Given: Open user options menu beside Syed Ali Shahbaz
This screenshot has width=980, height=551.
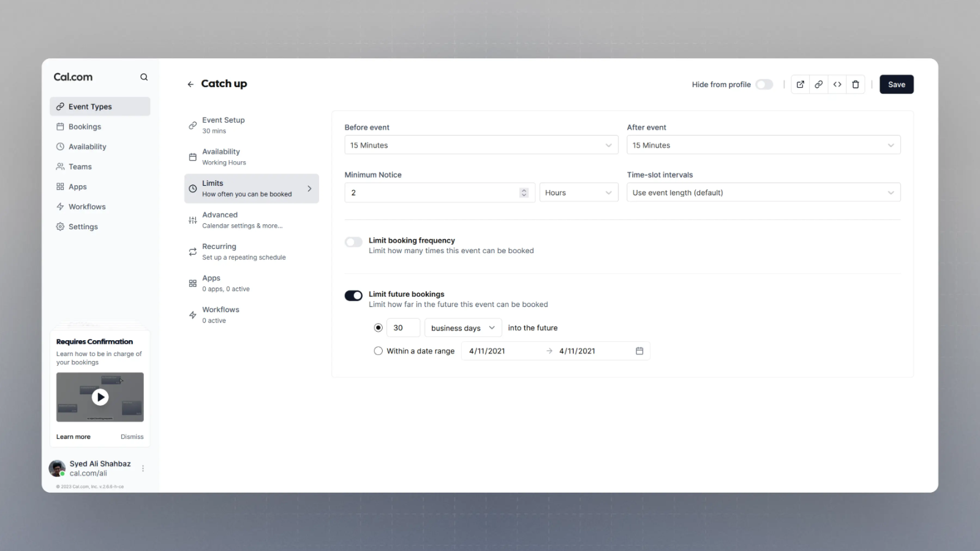Looking at the screenshot, I should pyautogui.click(x=143, y=468).
